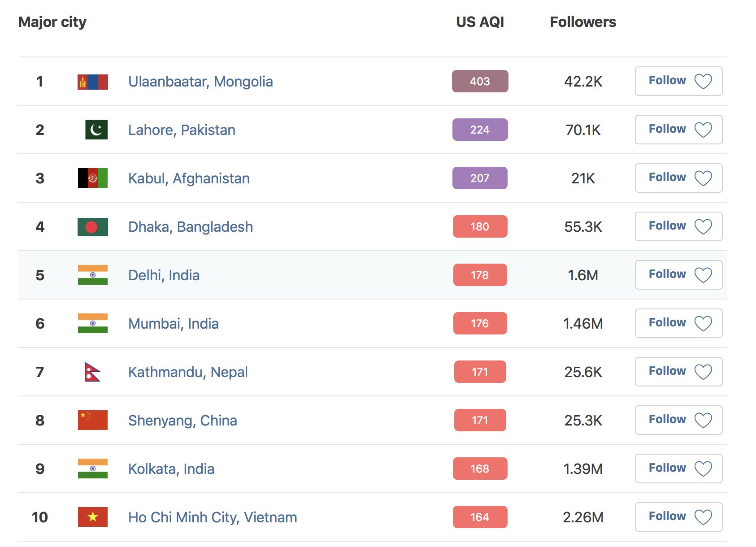Toggle heart to follow Ulaanbaatar
756x547 pixels.
pos(703,82)
